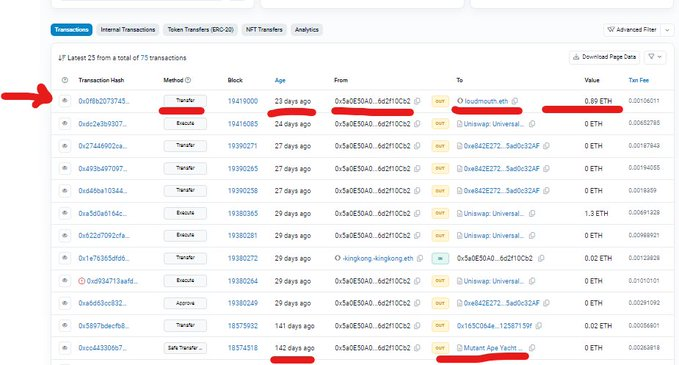Image resolution: width=679 pixels, height=365 pixels.
Task: Preview transaction 0x1e76365dfd6 with eye icon
Action: click(x=65, y=258)
